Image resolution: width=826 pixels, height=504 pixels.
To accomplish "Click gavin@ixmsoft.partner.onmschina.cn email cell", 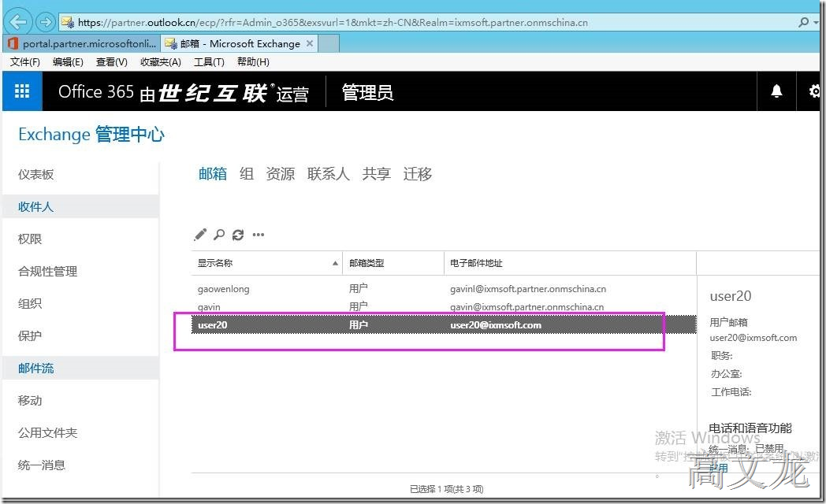I will [526, 306].
